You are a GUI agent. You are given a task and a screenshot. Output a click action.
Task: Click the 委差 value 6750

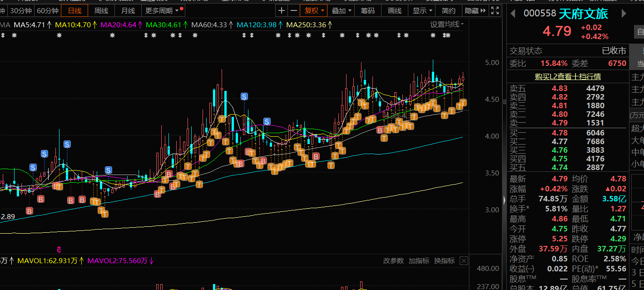pos(617,63)
